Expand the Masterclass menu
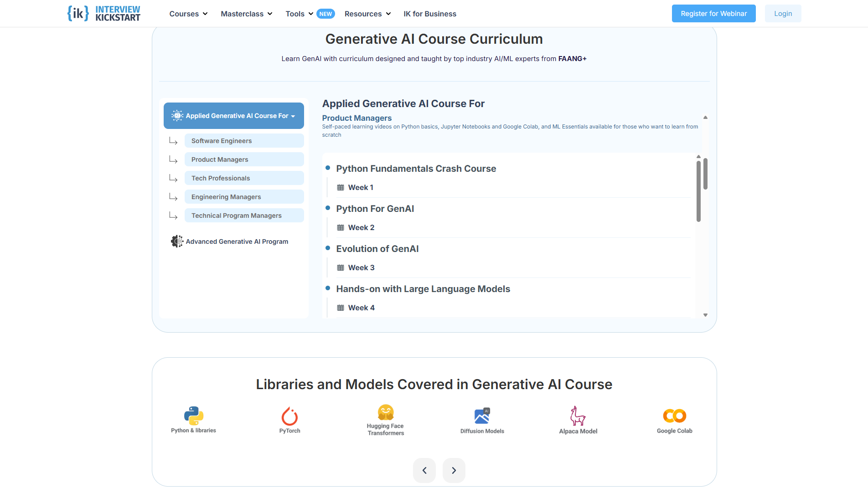This screenshot has height=488, width=868. pyautogui.click(x=246, y=14)
